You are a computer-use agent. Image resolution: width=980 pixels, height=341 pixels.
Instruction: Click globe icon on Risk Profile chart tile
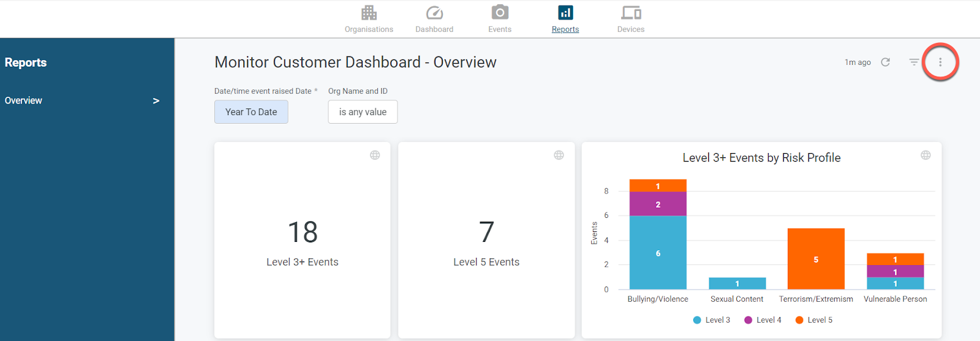(925, 155)
